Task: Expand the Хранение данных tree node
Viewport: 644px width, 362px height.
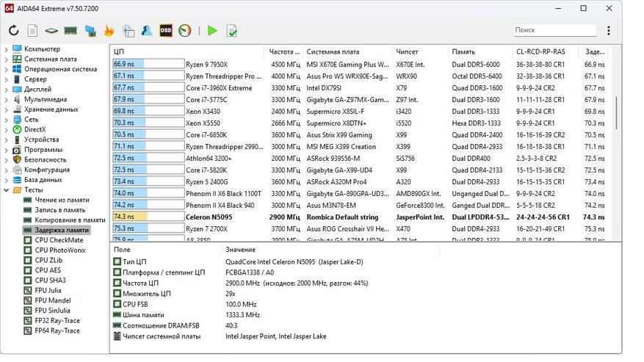Action: tap(6, 109)
